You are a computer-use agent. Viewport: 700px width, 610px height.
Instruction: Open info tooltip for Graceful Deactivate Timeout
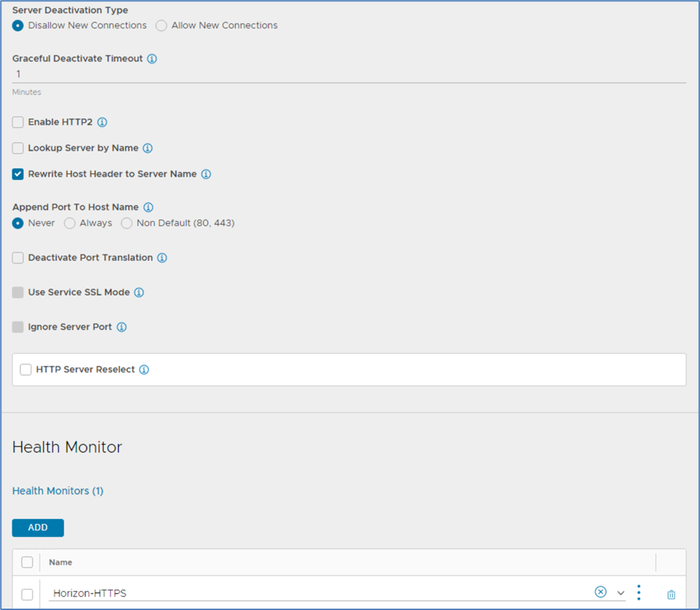pos(152,59)
